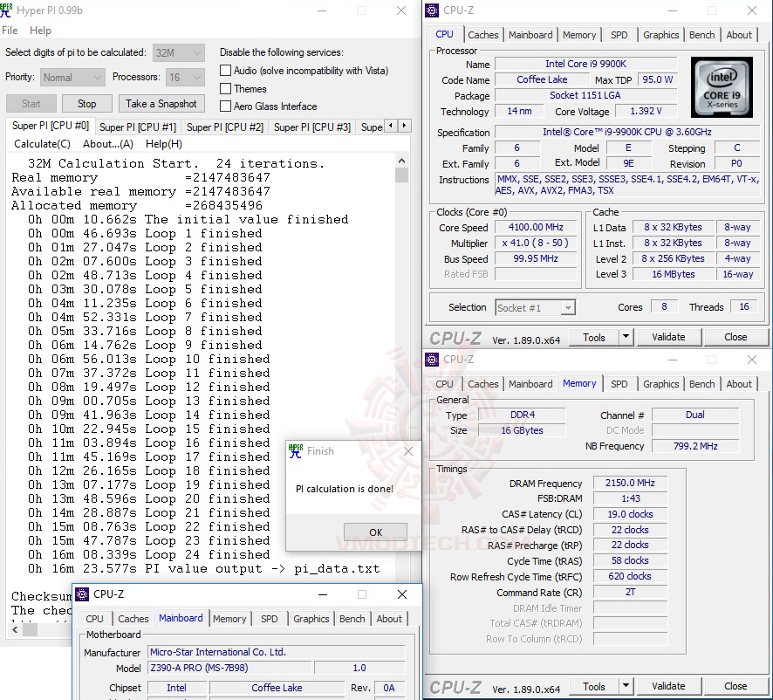This screenshot has height=700, width=773.
Task: Enable the Aero Glass Interface option
Action: coord(225,106)
